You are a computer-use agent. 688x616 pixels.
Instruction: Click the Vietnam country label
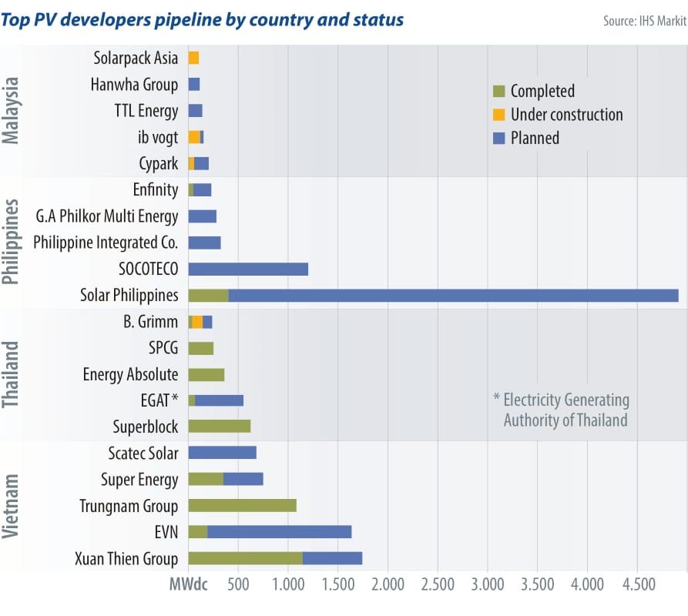click(11, 507)
